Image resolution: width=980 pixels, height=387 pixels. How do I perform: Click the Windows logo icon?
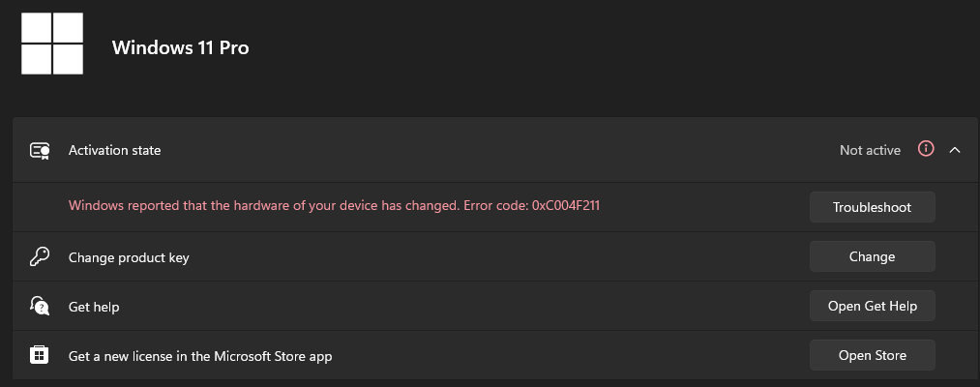pyautogui.click(x=53, y=44)
